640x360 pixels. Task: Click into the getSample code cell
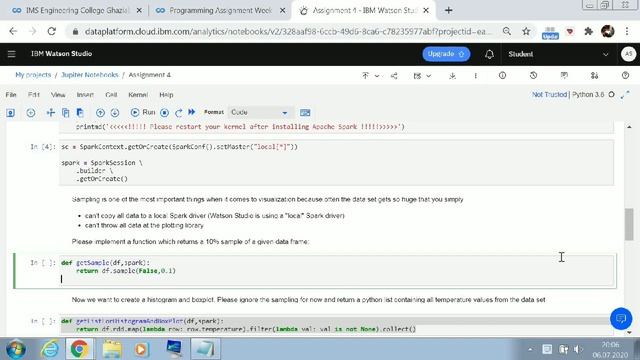(336, 271)
